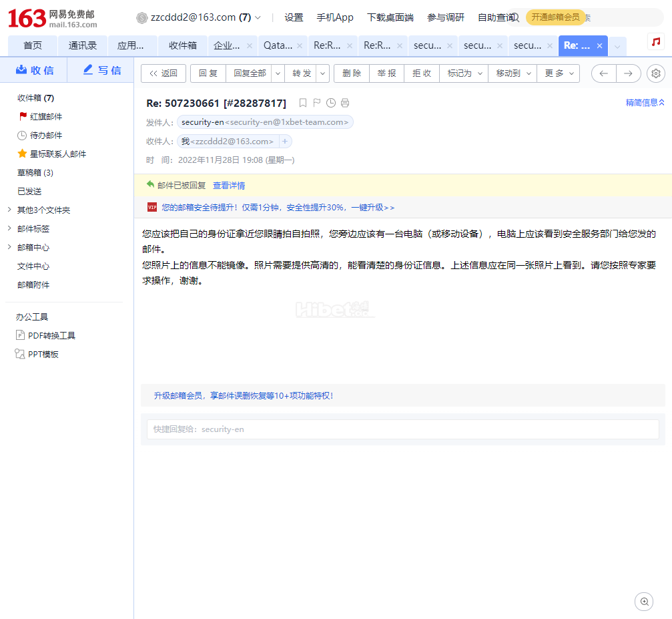The height and width of the screenshot is (619, 672).
Task: Open the music note icon at top right
Action: (x=656, y=41)
